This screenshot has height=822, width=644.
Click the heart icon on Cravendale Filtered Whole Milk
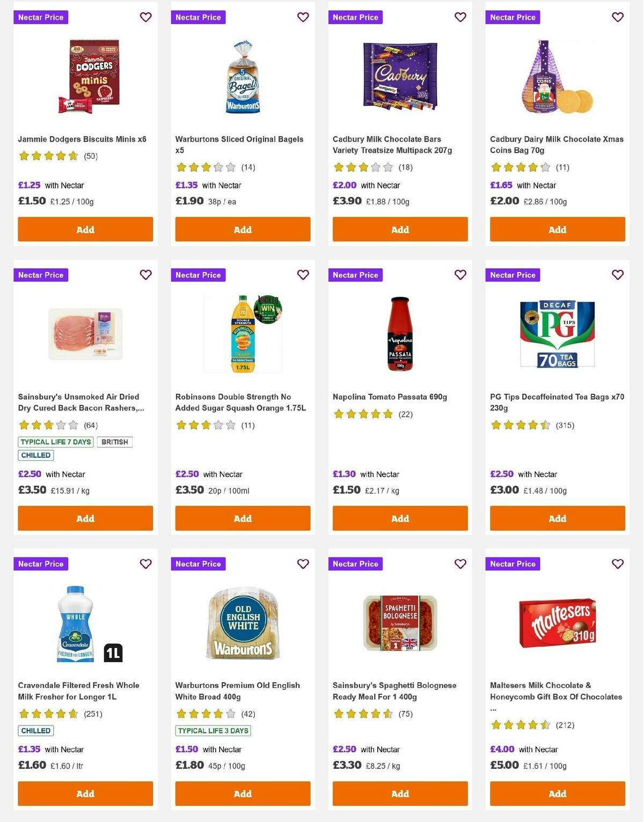point(145,564)
